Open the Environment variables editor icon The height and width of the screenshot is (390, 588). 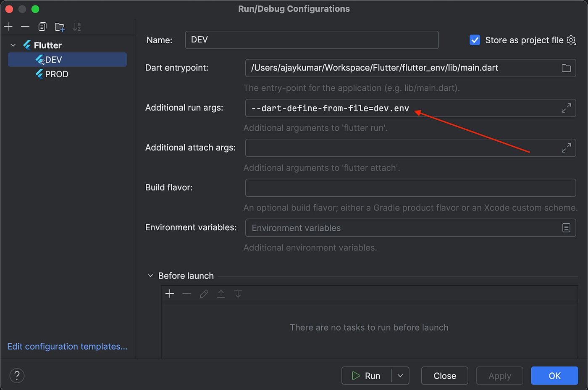[x=566, y=228]
